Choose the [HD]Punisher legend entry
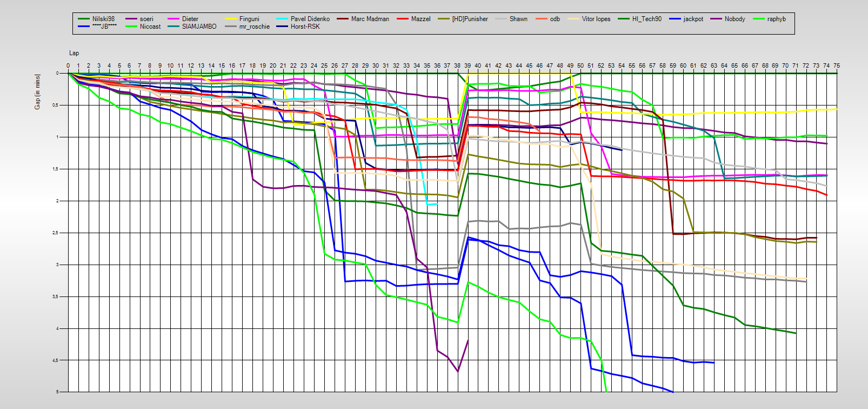 click(x=470, y=19)
